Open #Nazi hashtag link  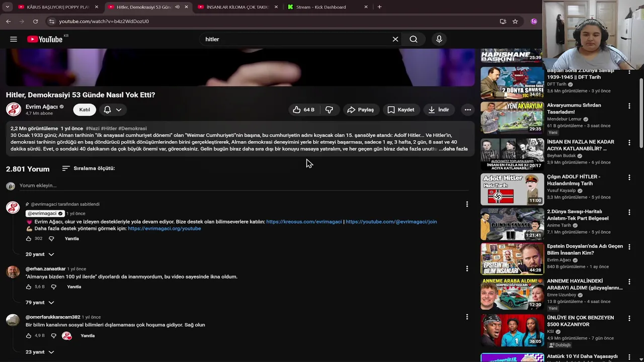[x=93, y=128]
